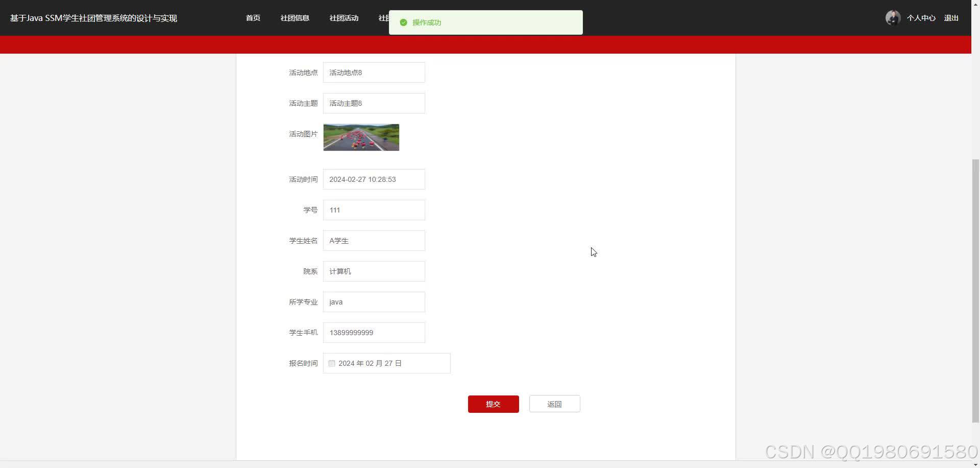Viewport: 980px width, 468px height.
Task: Dismiss the 操作成功 success notification
Action: [x=485, y=22]
